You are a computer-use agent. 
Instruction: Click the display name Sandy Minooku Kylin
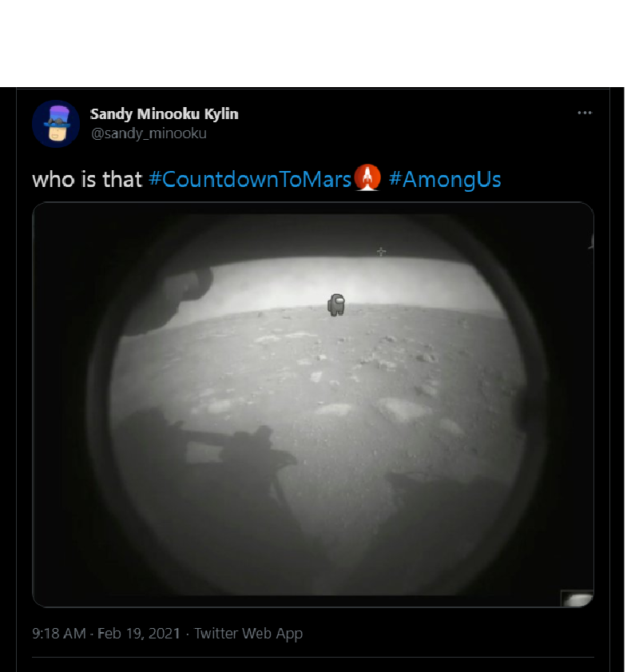165,113
